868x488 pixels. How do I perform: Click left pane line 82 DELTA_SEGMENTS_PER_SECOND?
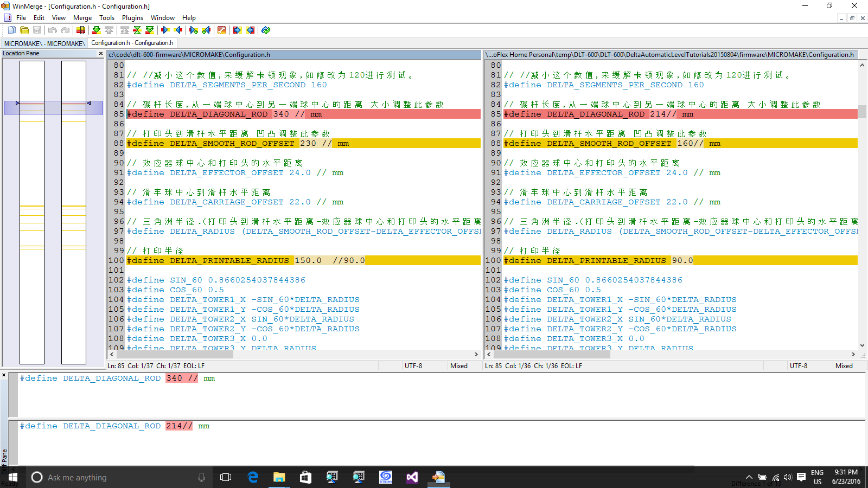[x=227, y=85]
